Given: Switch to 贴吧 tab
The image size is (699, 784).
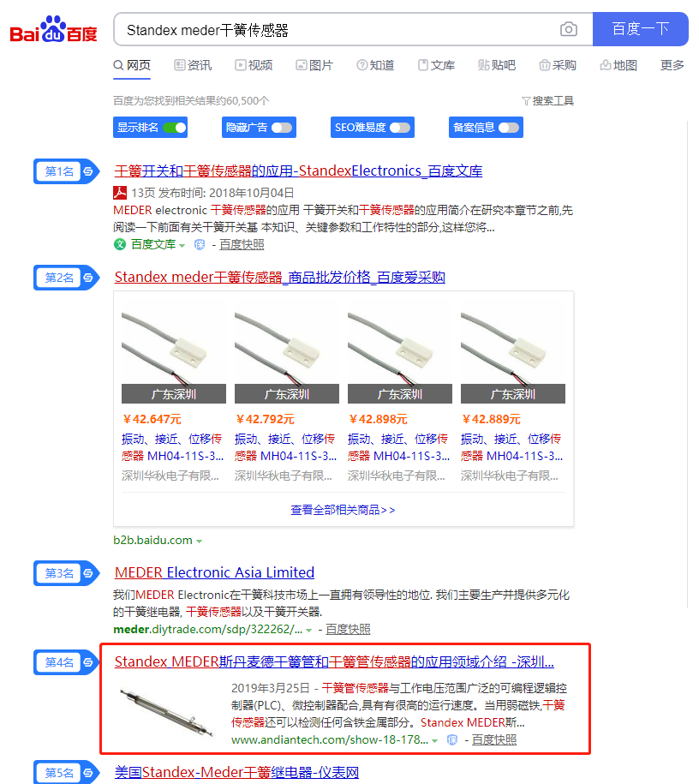Looking at the screenshot, I should click(497, 65).
